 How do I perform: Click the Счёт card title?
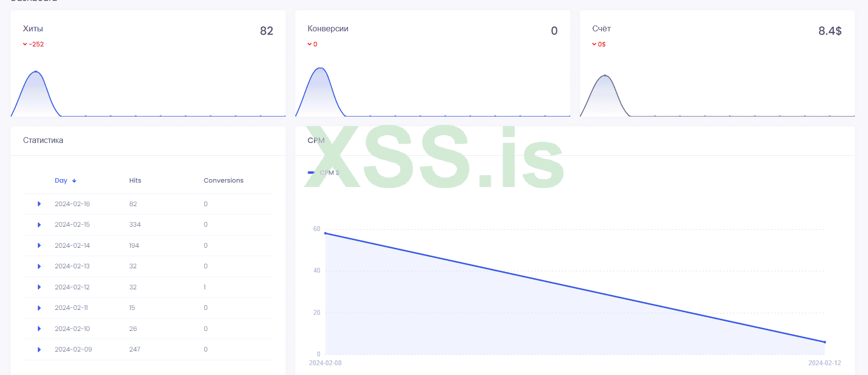tap(602, 28)
